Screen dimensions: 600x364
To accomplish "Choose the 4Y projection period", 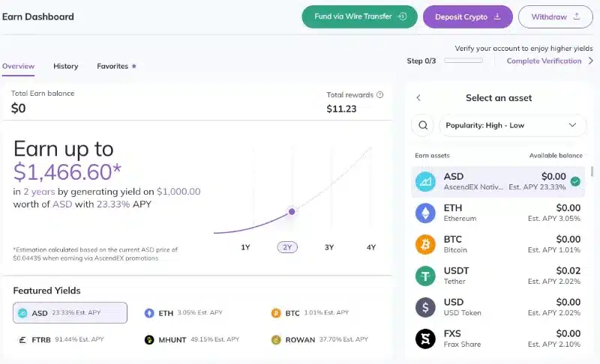I will pos(371,247).
